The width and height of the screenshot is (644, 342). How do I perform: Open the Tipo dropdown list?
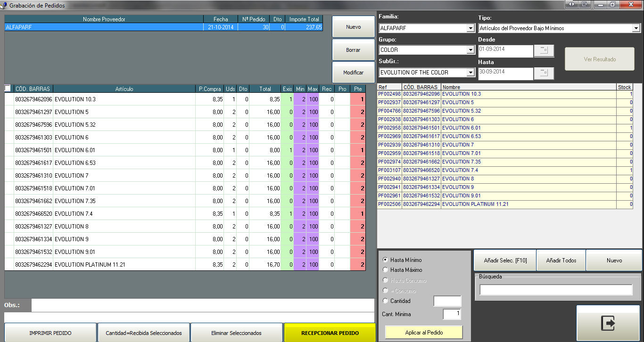pos(636,28)
